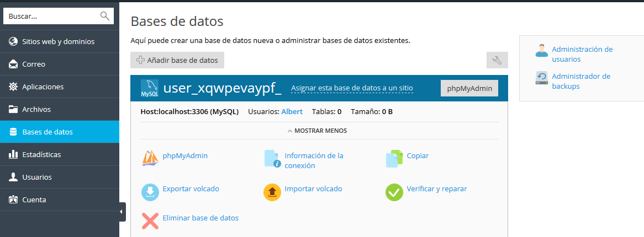Collapse the left sidebar with arrow handle

click(x=122, y=212)
